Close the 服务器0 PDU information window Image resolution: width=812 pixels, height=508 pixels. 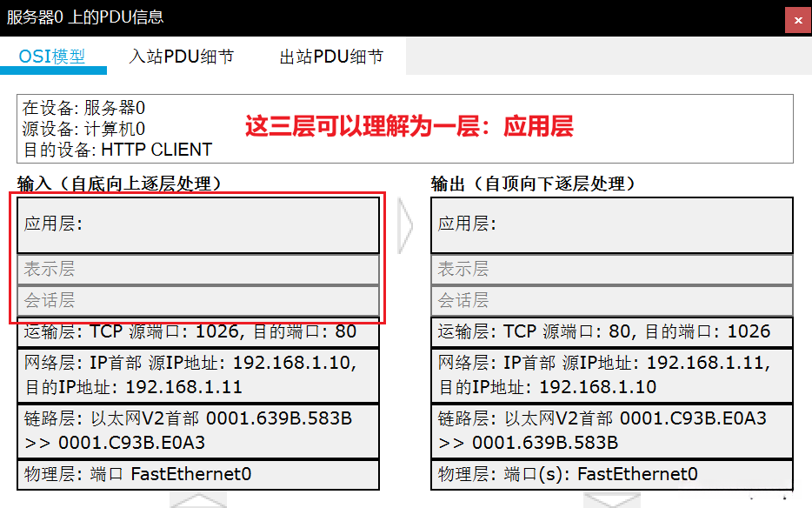click(797, 20)
